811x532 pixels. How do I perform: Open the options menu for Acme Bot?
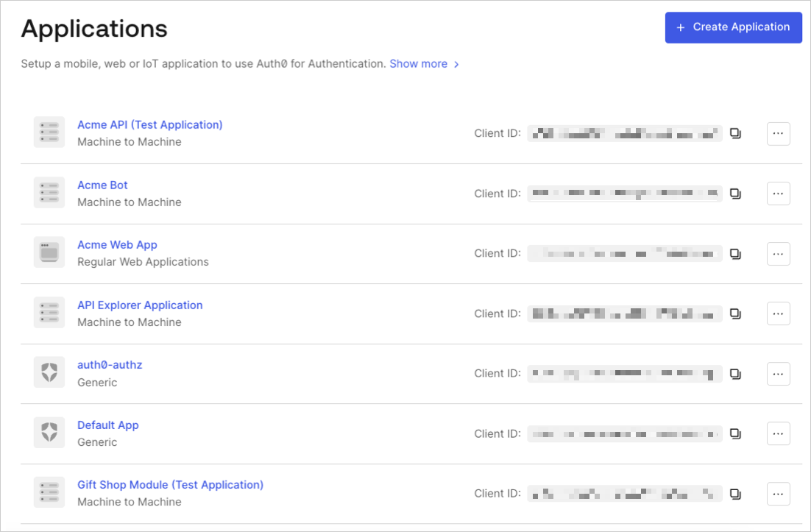778,193
